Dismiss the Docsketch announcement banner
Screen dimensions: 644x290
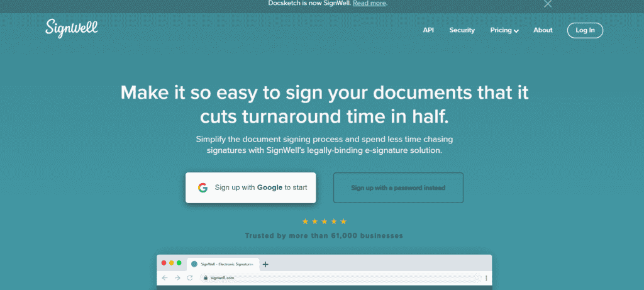548,4
